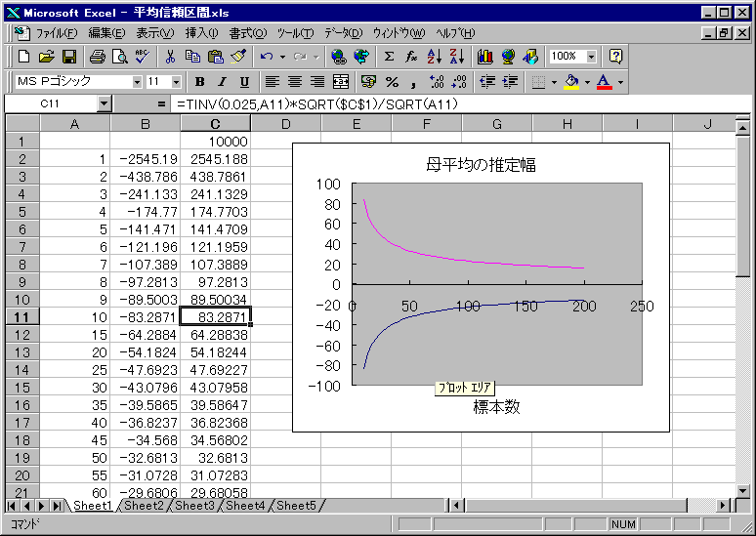The image size is (756, 536).
Task: Open the Paste Function fx icon
Action: (411, 57)
